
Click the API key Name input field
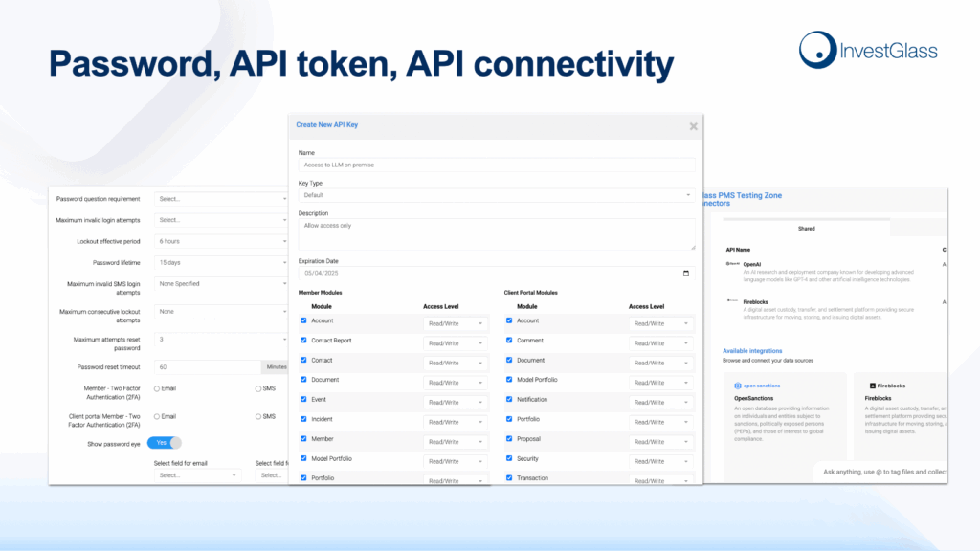click(497, 165)
